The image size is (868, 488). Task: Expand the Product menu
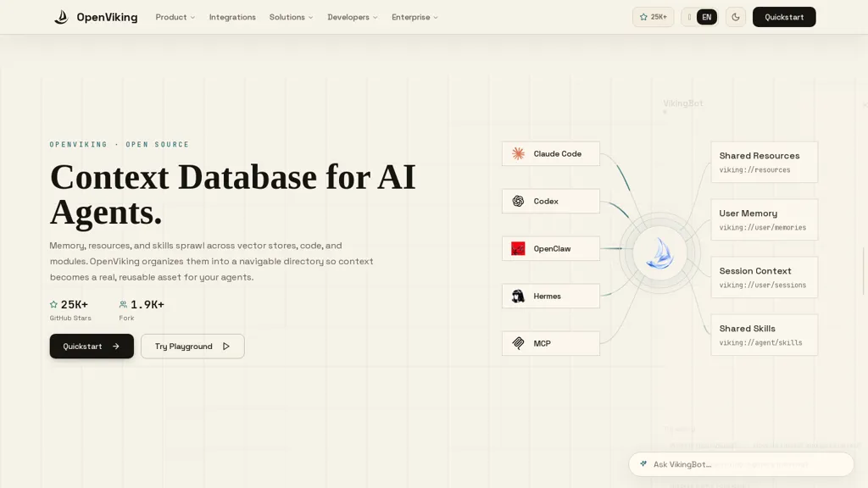pos(175,17)
